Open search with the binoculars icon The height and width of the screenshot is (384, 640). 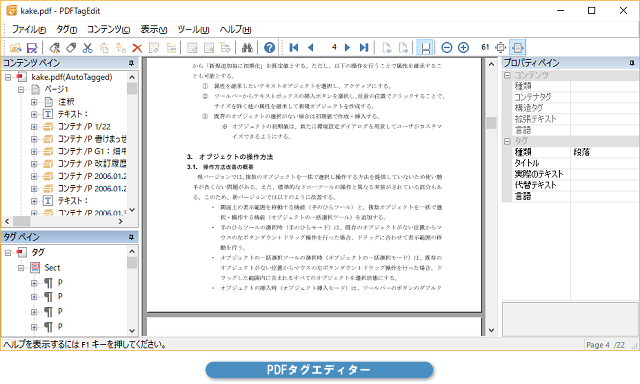pyautogui.click(x=247, y=48)
